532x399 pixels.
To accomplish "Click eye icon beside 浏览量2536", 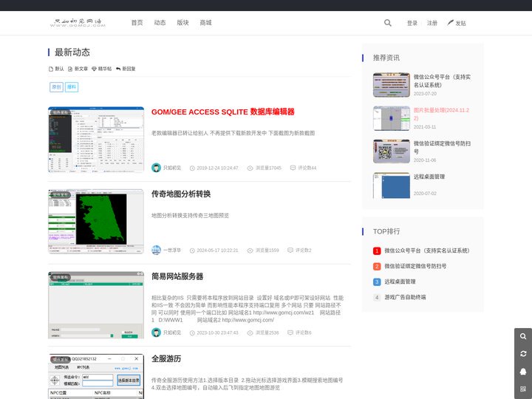I will click(x=250, y=333).
